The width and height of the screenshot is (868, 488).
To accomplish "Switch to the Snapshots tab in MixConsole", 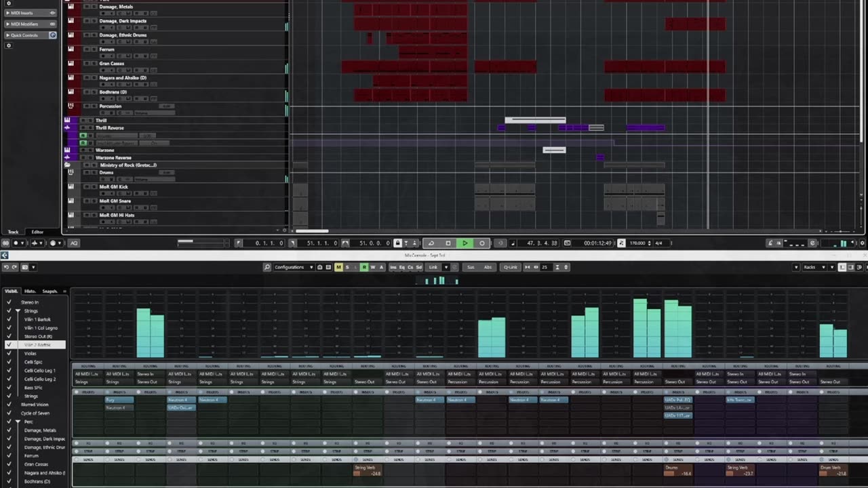I will click(x=50, y=291).
